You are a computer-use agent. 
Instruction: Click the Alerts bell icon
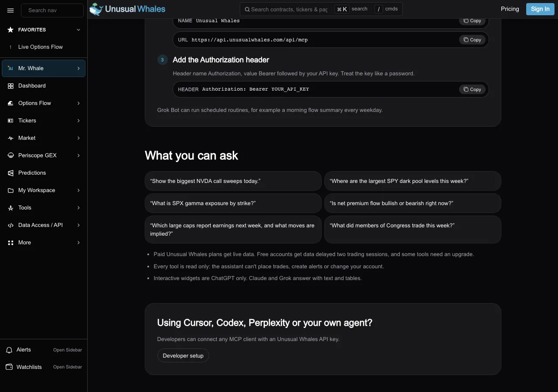click(x=9, y=350)
